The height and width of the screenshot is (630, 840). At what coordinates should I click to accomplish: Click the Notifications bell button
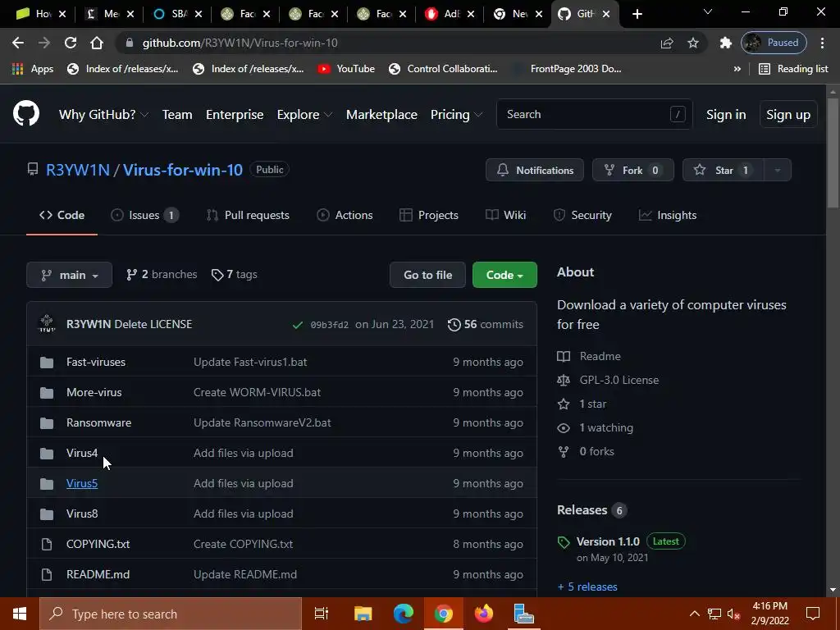pyautogui.click(x=535, y=170)
